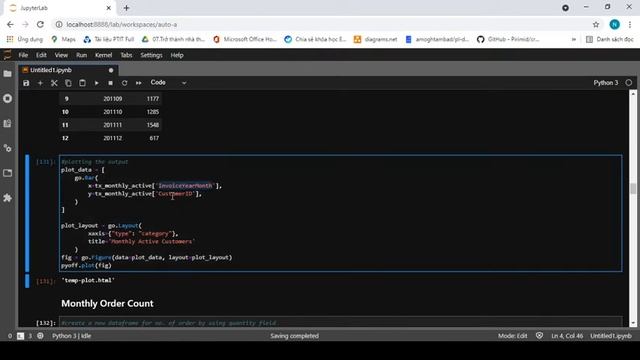
Task: Click the Python 3 kernel name button
Action: pyautogui.click(x=606, y=83)
